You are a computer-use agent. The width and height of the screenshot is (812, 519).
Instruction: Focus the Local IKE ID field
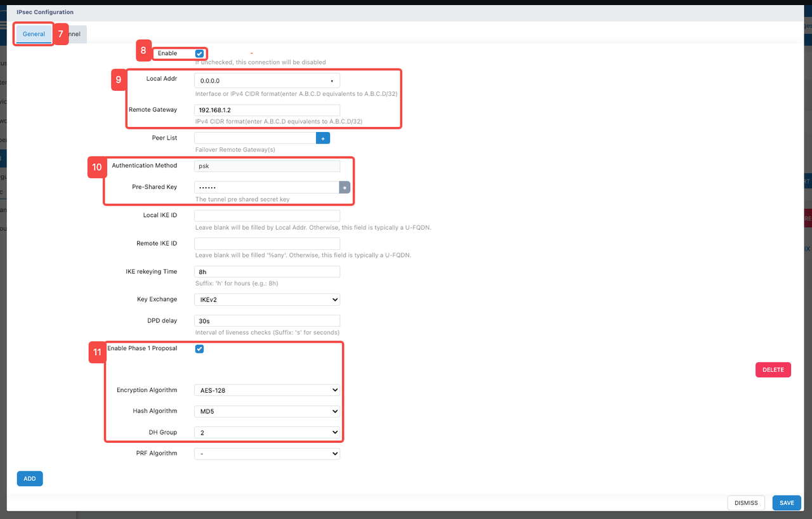point(266,216)
